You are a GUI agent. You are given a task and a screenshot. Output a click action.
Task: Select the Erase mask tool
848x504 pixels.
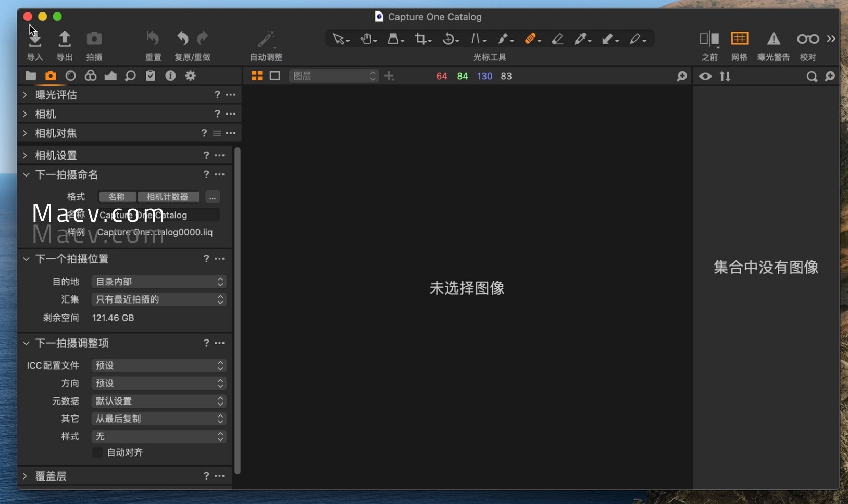tap(557, 39)
